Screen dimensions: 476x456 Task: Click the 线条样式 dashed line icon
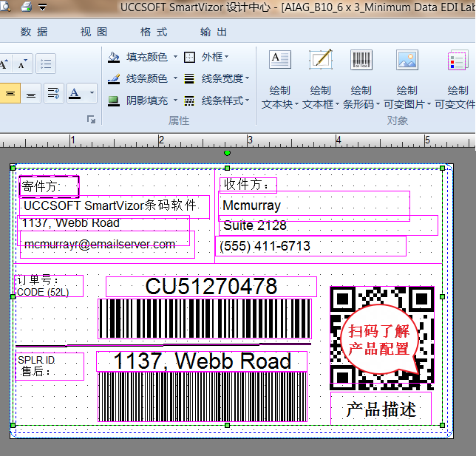189,101
